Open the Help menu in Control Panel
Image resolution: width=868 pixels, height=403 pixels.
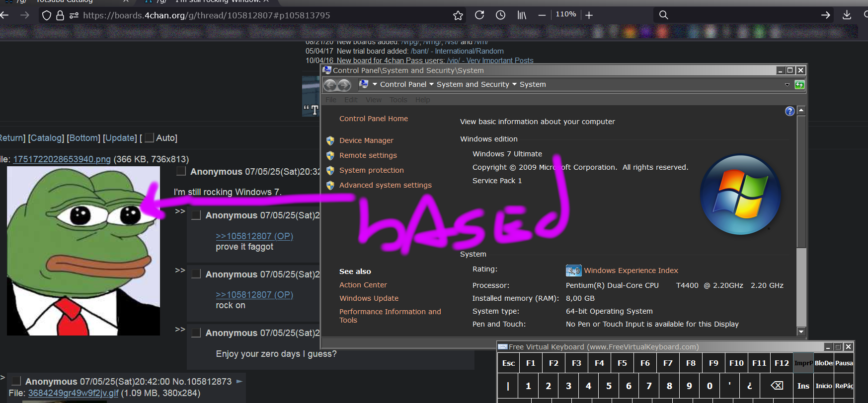point(423,100)
